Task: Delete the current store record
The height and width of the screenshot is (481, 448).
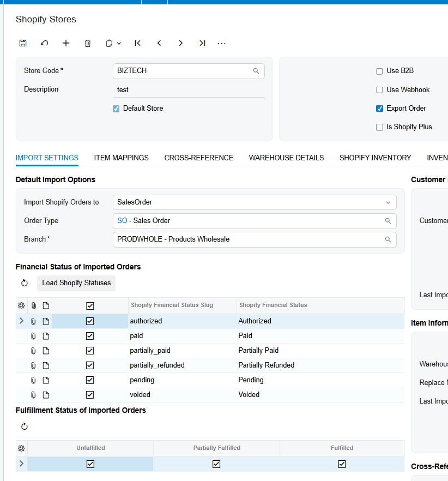Action: coord(88,43)
